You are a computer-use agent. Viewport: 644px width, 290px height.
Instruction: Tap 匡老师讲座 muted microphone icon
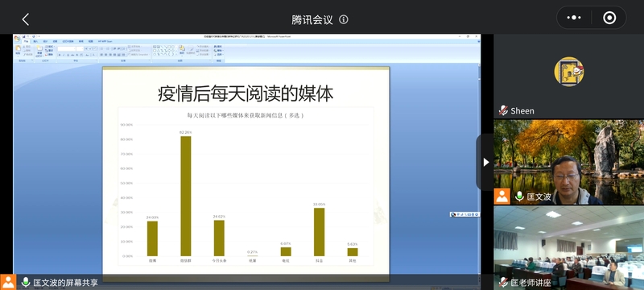503,282
